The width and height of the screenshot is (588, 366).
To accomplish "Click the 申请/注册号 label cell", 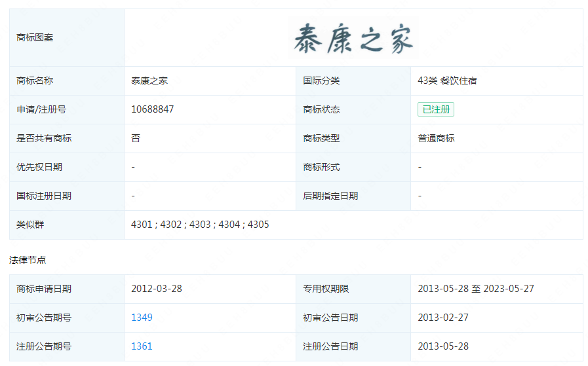I will click(x=67, y=110).
